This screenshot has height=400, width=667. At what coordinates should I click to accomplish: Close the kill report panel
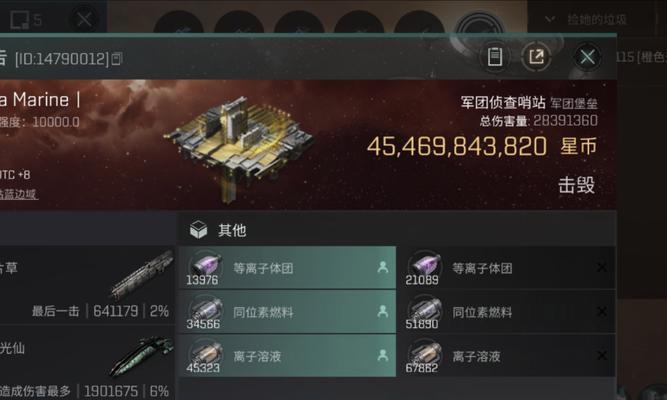pyautogui.click(x=587, y=57)
